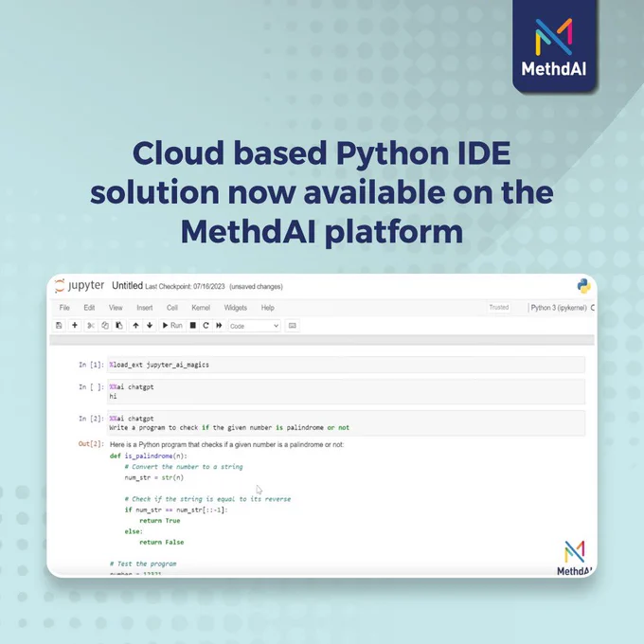The height and width of the screenshot is (644, 644).
Task: Click the 'if num_str == num_str[::-1]:' line
Action: (x=176, y=510)
